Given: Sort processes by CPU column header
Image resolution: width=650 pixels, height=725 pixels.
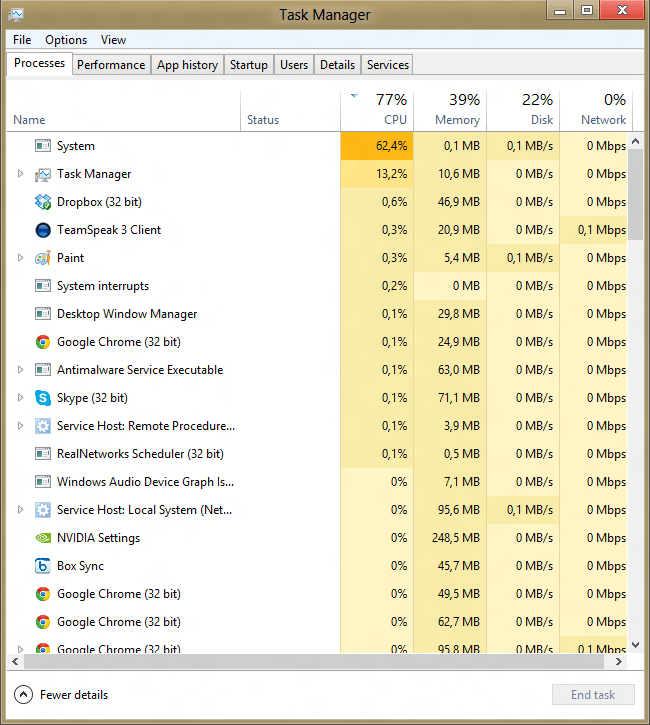Looking at the screenshot, I should click(377, 110).
